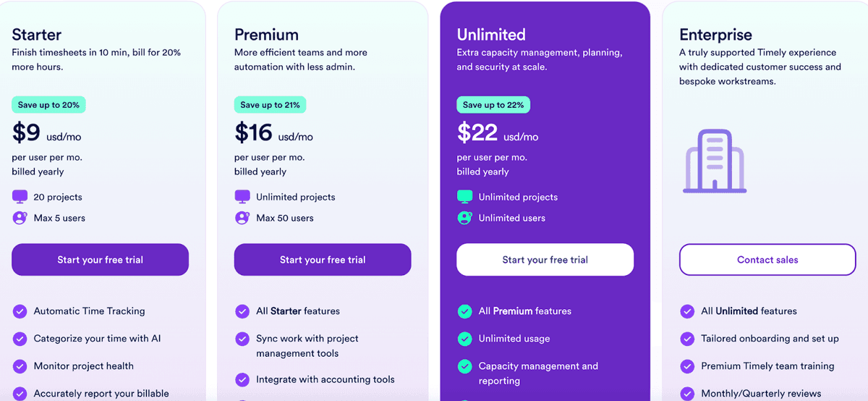Click the Premium plan users icon

[x=242, y=218]
